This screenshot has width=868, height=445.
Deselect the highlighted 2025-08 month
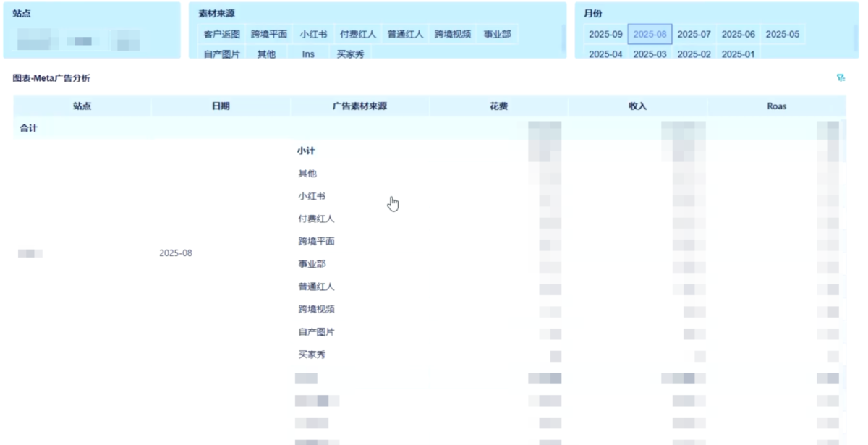pos(650,34)
